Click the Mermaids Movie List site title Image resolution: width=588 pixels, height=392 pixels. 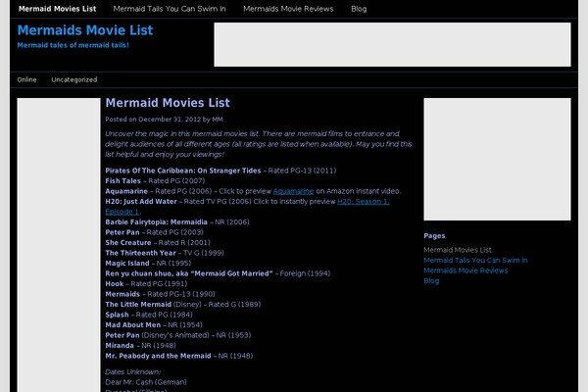click(x=85, y=30)
